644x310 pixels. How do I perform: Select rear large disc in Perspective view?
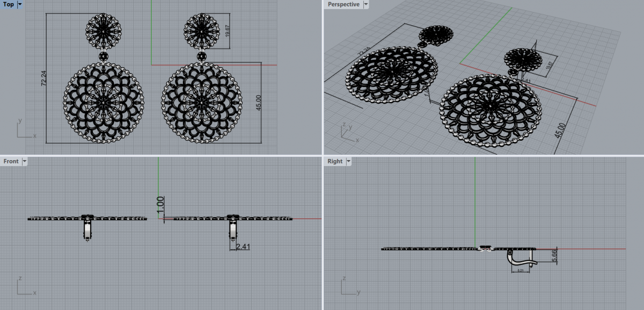pyautogui.click(x=391, y=75)
